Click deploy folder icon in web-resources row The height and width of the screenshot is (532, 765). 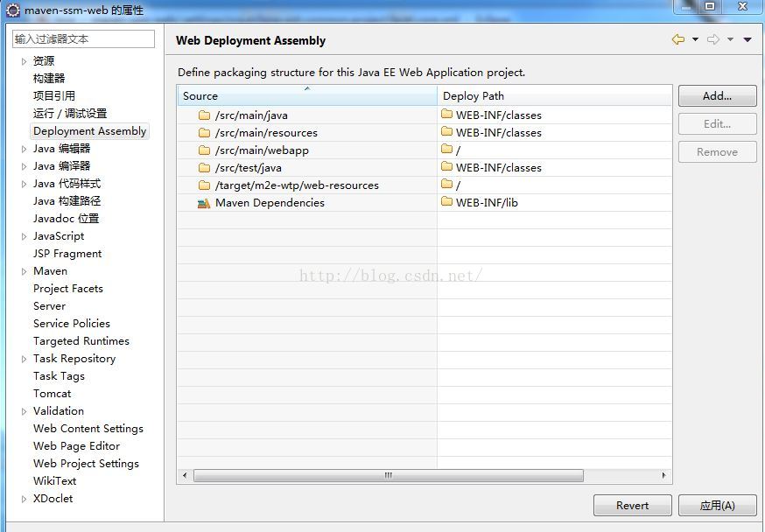coord(447,184)
